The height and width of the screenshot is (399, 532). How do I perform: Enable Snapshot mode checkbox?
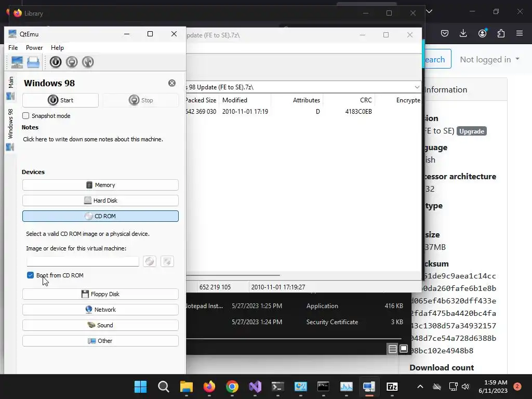(x=26, y=116)
